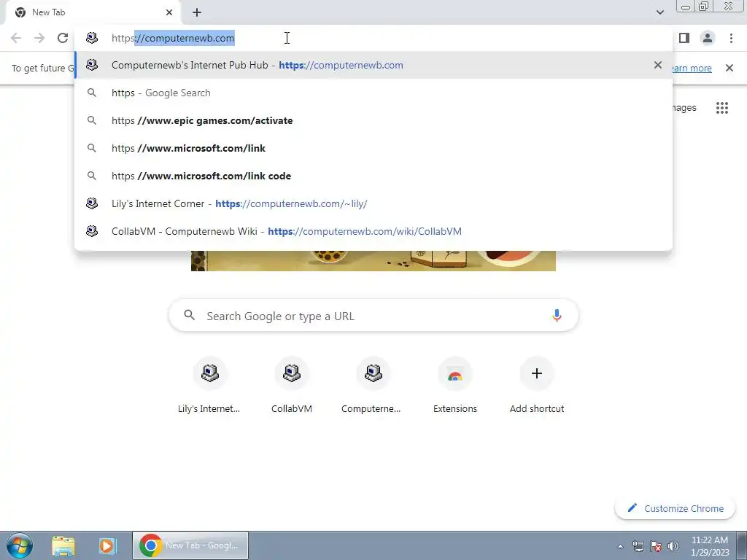Open the Images link
Screen dimensions: 747x560
pos(684,108)
